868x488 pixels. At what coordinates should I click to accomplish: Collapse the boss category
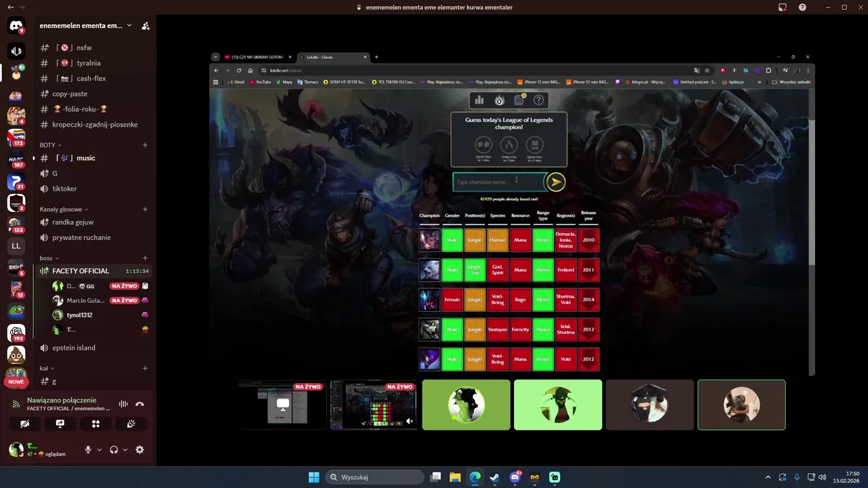pos(49,258)
